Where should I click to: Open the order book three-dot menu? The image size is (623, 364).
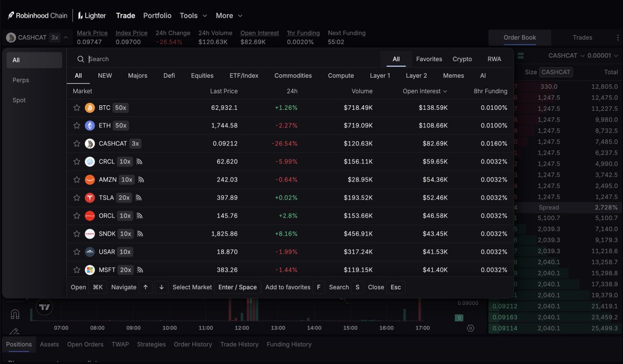tap(618, 37)
